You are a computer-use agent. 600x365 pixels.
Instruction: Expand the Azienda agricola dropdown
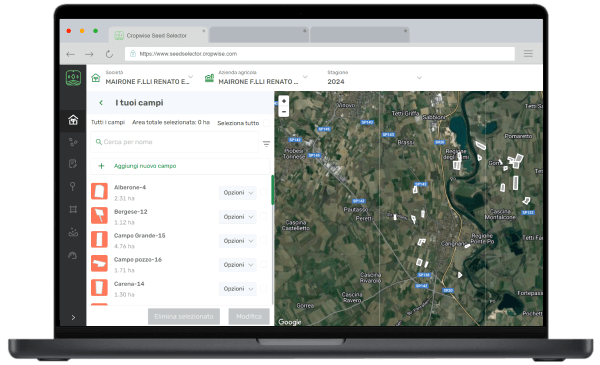point(305,77)
